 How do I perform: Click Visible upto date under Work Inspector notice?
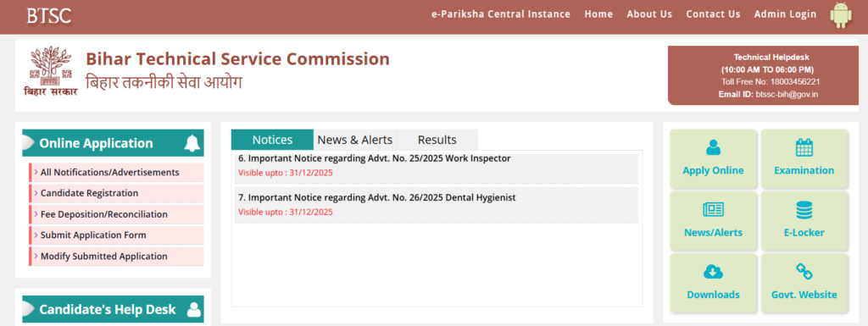[286, 173]
